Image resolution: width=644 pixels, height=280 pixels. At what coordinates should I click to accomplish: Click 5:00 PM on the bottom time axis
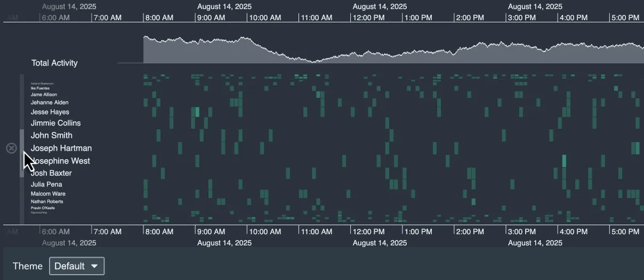pyautogui.click(x=625, y=232)
